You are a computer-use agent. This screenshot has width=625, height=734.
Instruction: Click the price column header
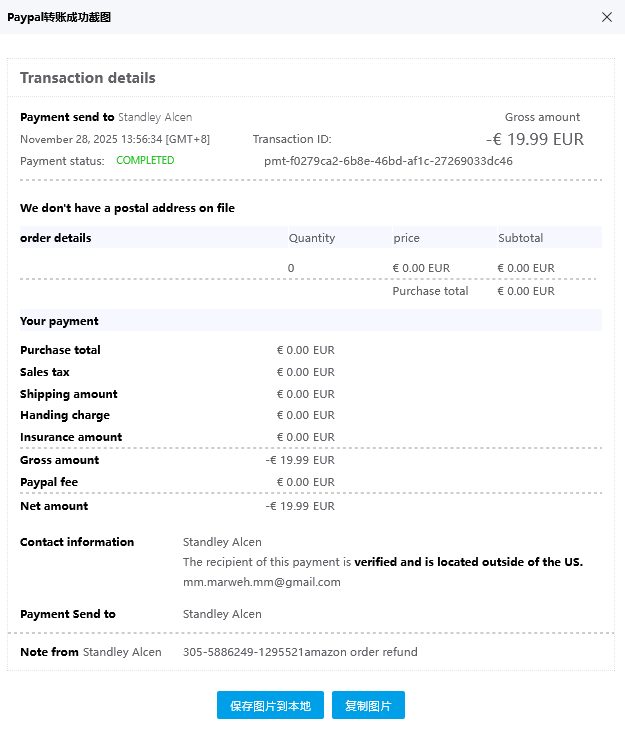click(406, 238)
